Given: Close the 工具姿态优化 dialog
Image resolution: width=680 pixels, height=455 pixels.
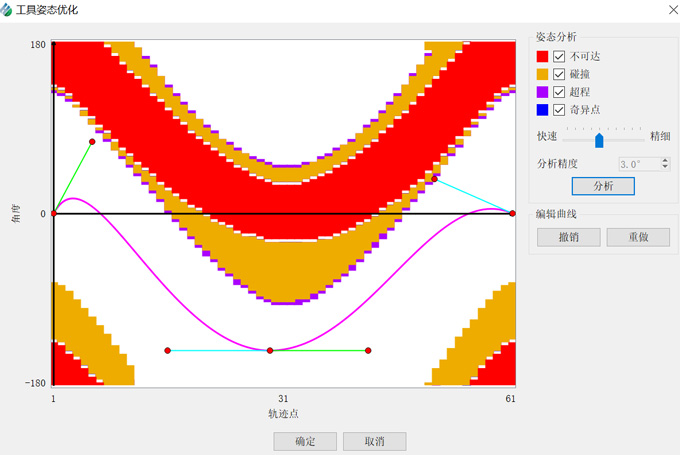Looking at the screenshot, I should 673,10.
